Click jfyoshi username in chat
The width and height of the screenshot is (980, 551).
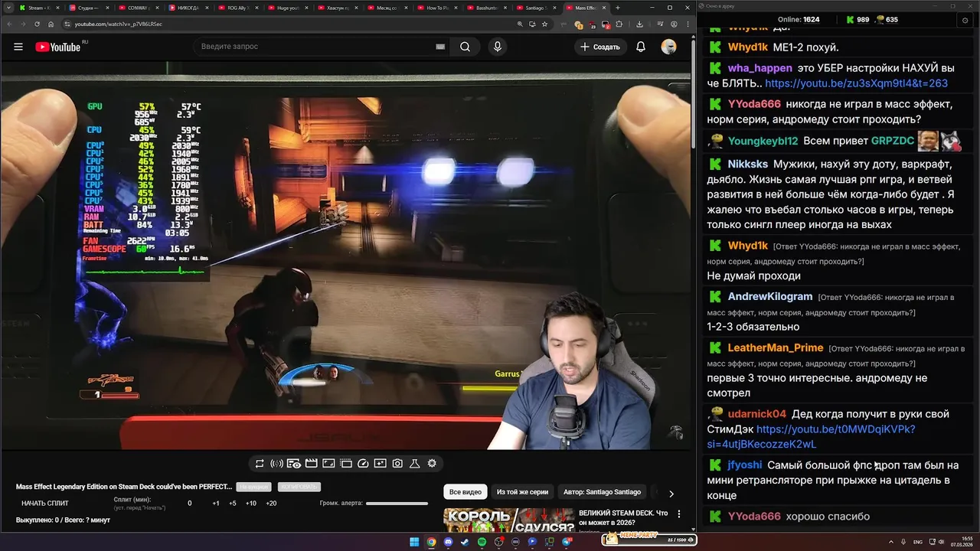pos(744,465)
